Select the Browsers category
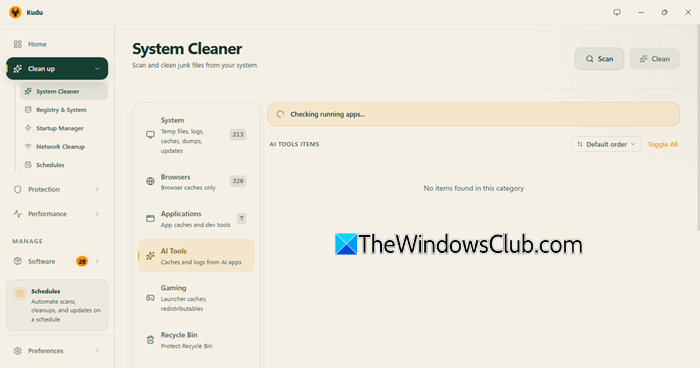The height and width of the screenshot is (369, 700). (x=196, y=182)
